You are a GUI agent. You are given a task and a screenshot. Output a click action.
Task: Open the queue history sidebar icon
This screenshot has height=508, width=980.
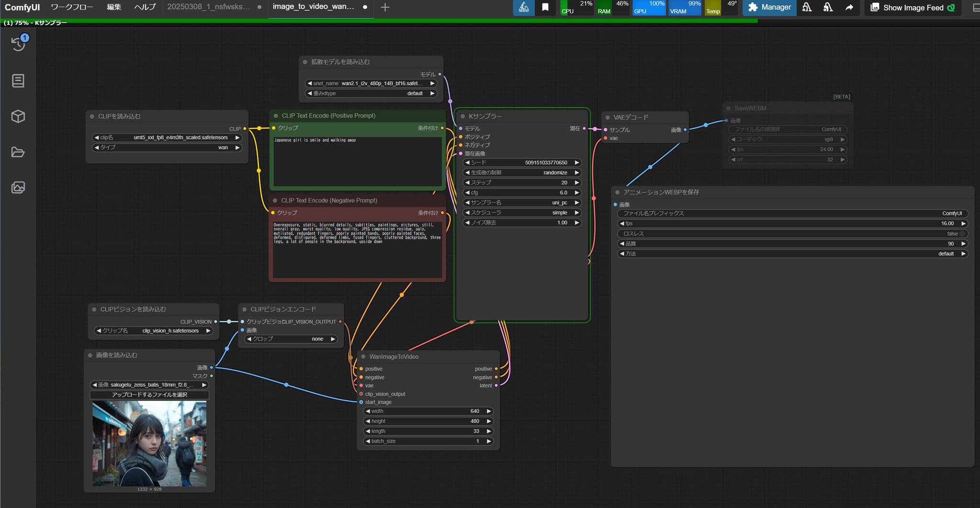(x=18, y=44)
